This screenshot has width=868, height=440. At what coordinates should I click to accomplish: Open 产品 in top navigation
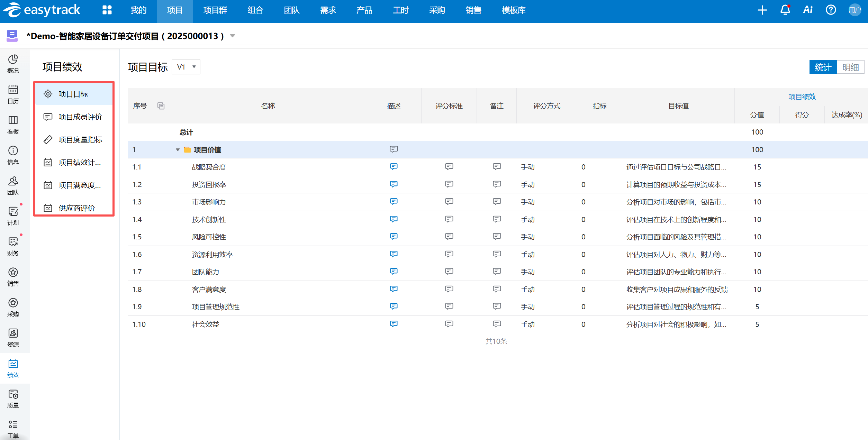(364, 10)
